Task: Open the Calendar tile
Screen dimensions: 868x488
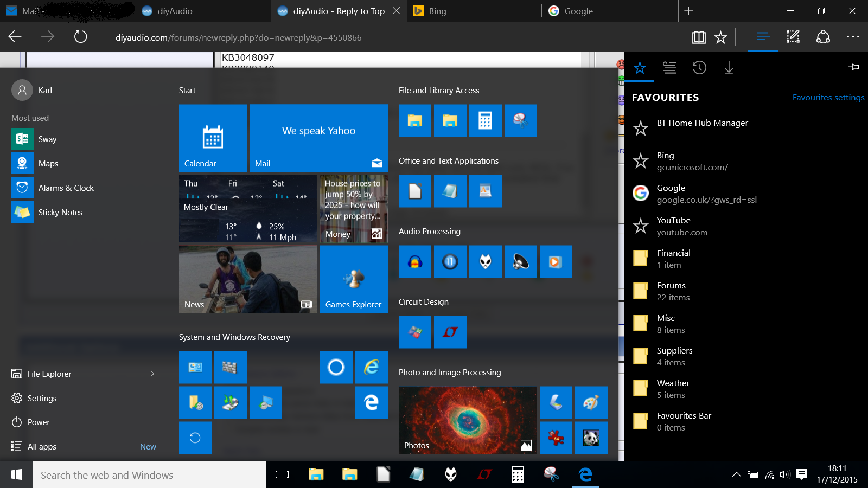Action: click(213, 138)
